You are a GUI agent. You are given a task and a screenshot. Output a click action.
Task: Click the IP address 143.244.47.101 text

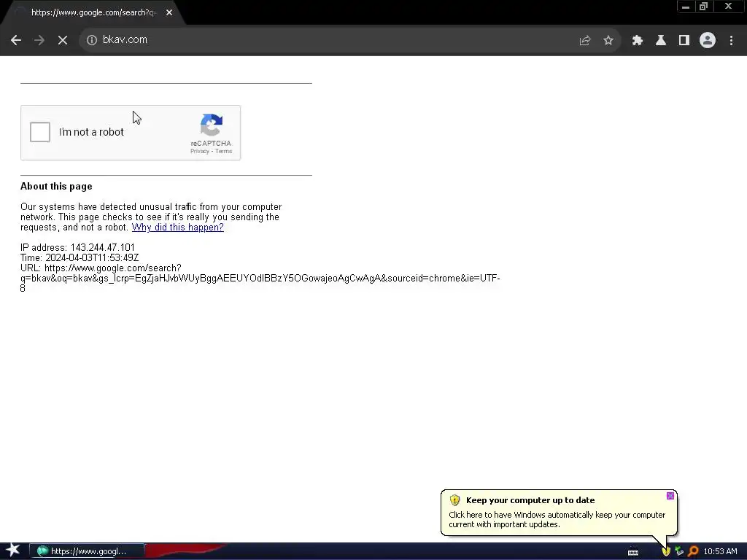(77, 248)
